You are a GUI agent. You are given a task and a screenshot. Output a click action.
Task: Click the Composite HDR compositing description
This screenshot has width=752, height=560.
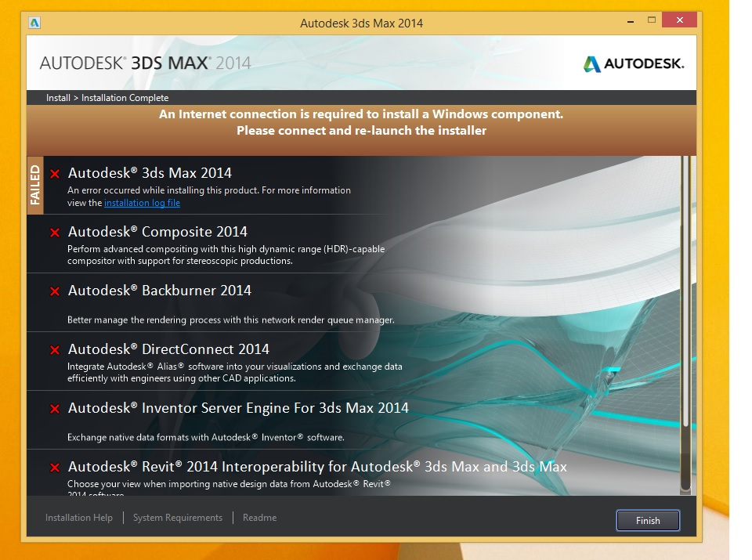tap(226, 255)
